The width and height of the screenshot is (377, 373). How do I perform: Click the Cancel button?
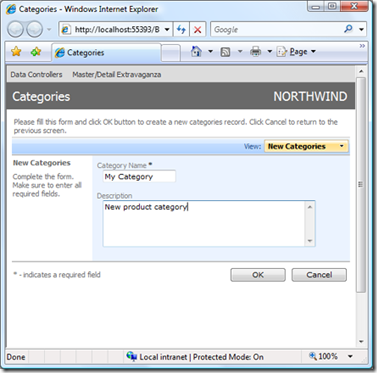[319, 275]
